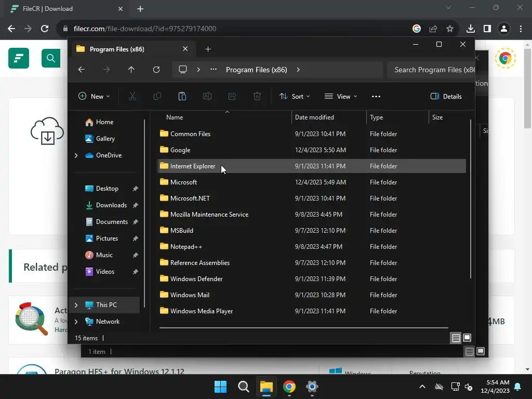532x399 pixels.
Task: Select the Windows Defender folder
Action: [312, 279]
